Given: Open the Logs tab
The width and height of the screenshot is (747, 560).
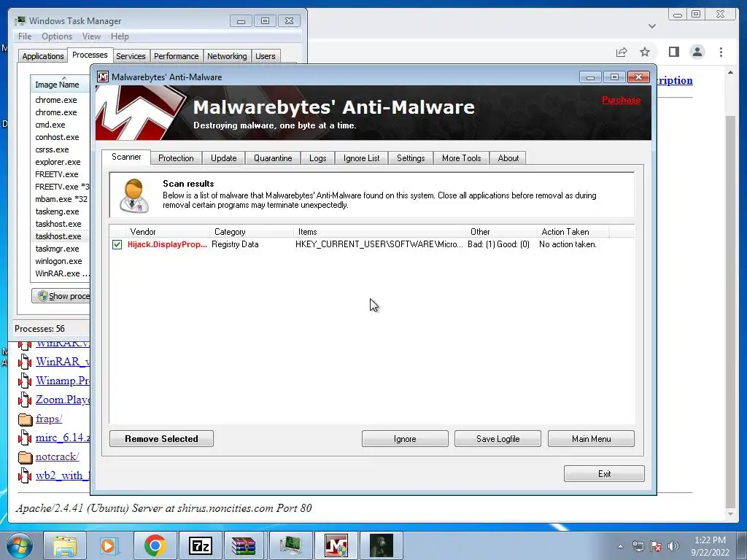Looking at the screenshot, I should coord(318,158).
